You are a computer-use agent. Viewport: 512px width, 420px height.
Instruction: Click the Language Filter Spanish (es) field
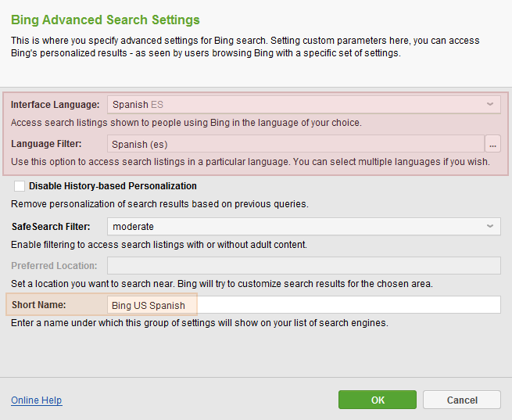point(295,144)
